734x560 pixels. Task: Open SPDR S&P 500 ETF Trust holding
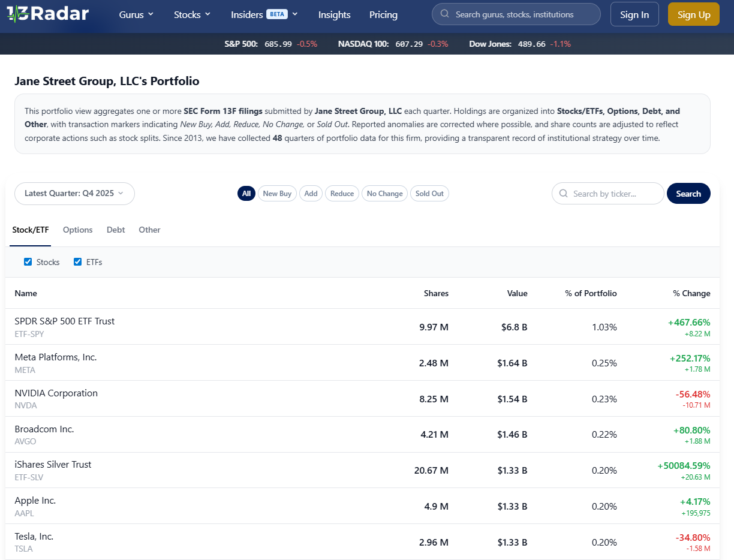[65, 321]
